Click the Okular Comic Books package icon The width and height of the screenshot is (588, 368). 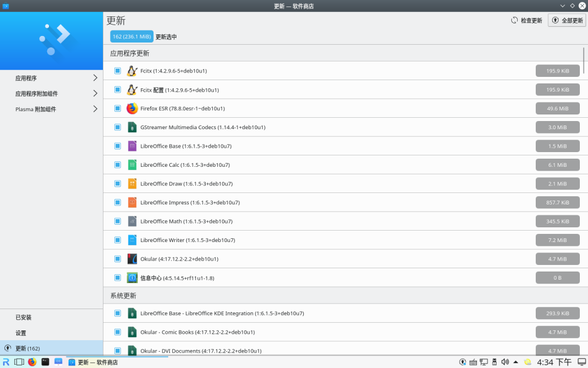[132, 332]
